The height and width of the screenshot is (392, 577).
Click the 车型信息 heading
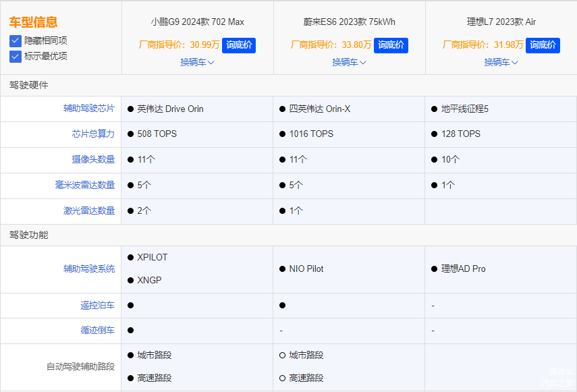pyautogui.click(x=34, y=22)
